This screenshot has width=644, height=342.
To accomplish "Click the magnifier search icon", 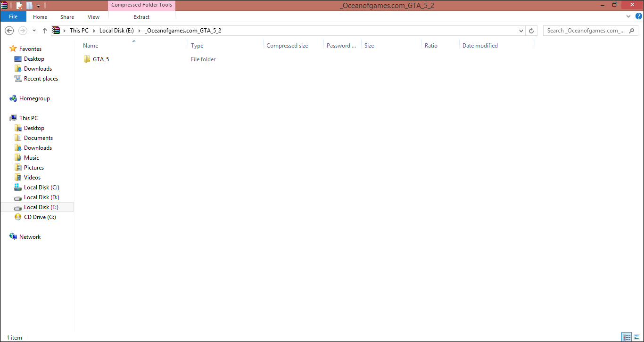I will pyautogui.click(x=632, y=31).
